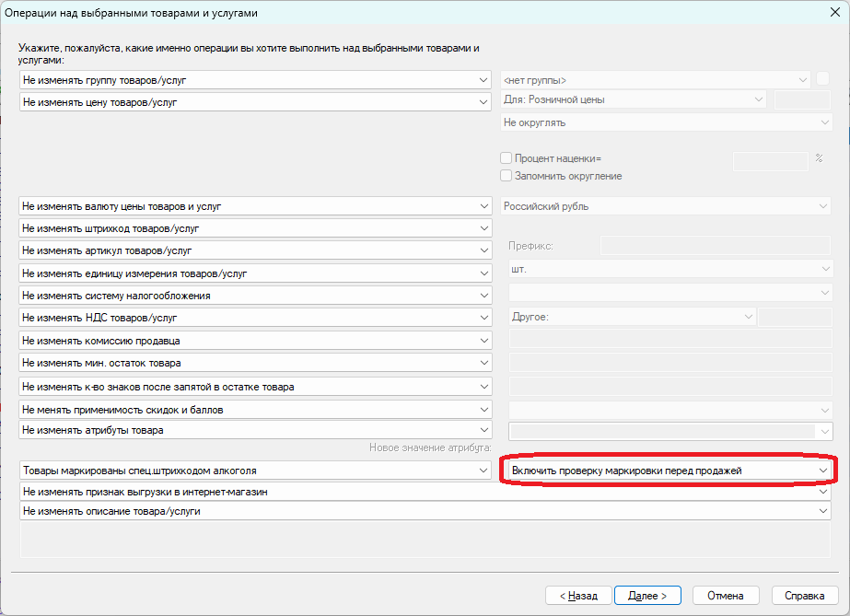
Task: Open the 'Не изменять артикул товаров/услуг' dropdown
Action: pos(255,250)
